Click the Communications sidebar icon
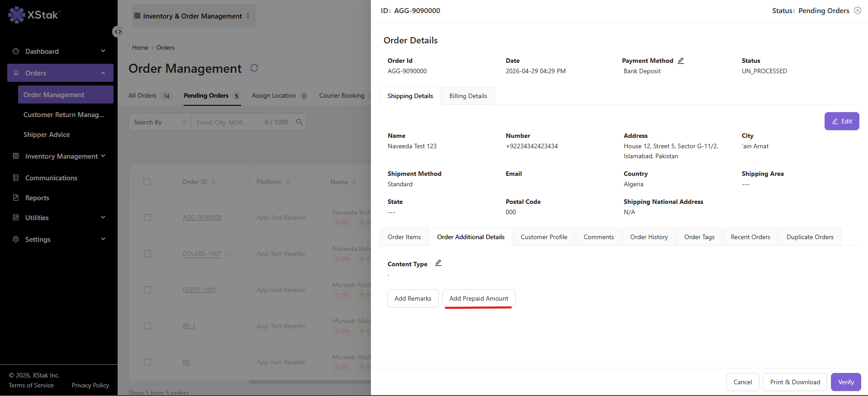The width and height of the screenshot is (868, 396). [16, 178]
